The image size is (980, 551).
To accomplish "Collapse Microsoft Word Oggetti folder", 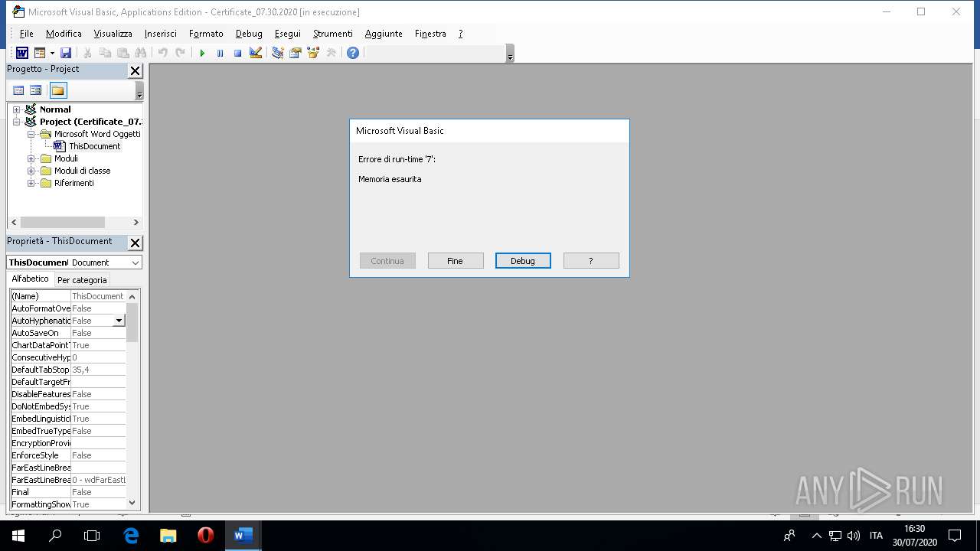I will [31, 134].
